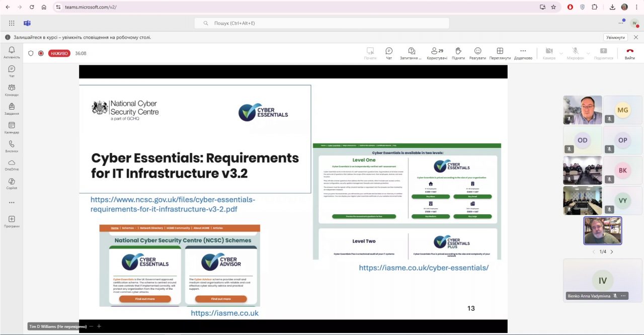This screenshot has height=335, width=644.
Task: Click the Teams search field (Пошук)
Action: (322, 23)
